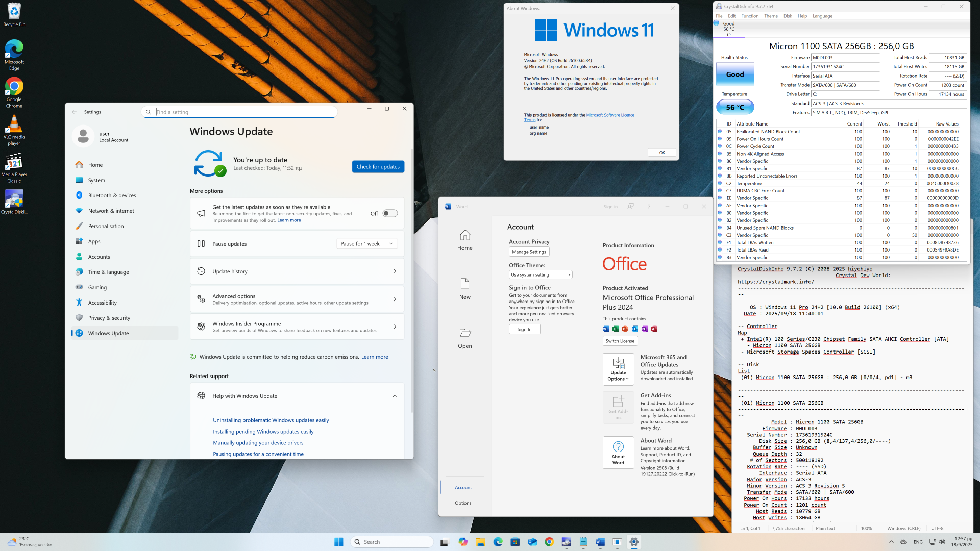This screenshot has height=551, width=980.
Task: Expand Advanced options entry
Action: point(297,299)
